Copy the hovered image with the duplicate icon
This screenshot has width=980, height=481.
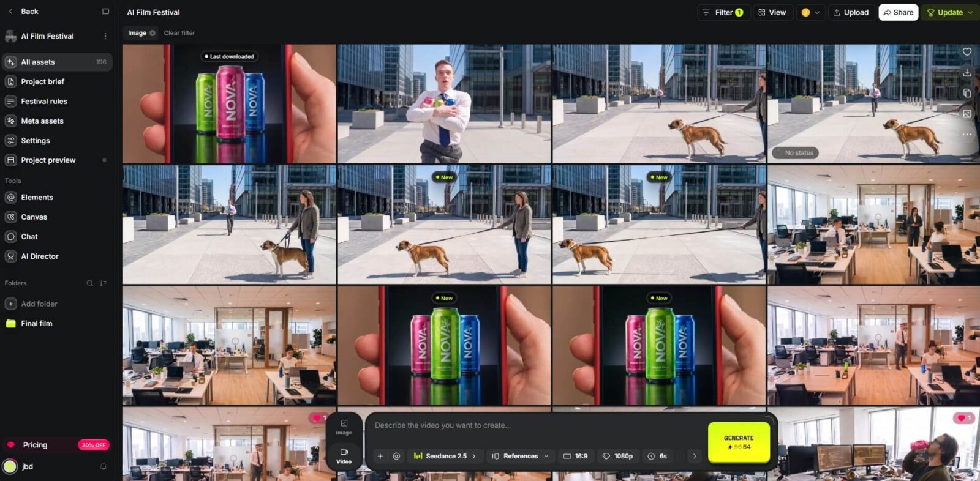click(967, 93)
